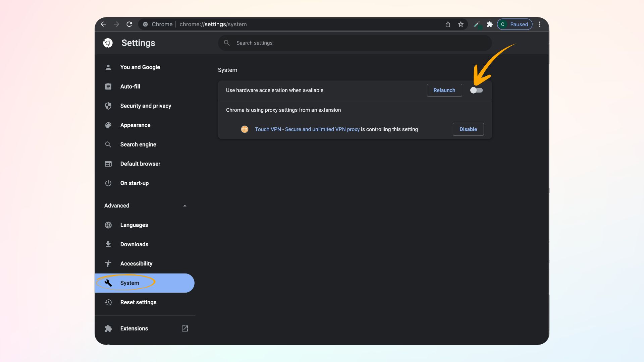Select System in the sidebar

(x=145, y=283)
